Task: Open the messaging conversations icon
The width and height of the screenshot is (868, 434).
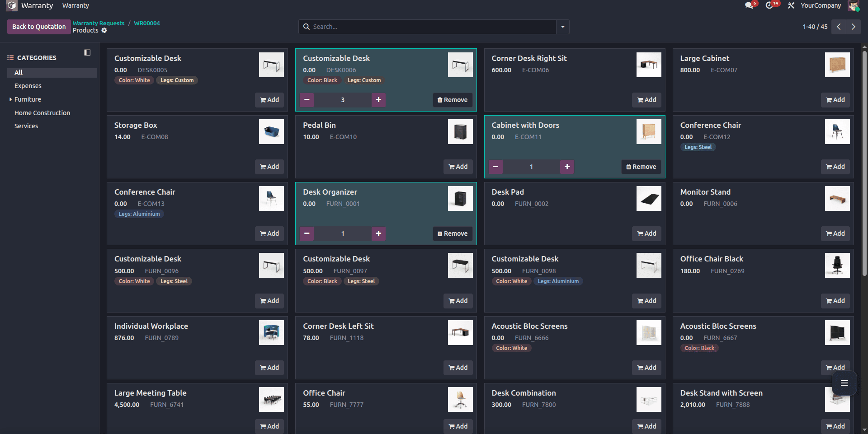Action: coord(750,5)
